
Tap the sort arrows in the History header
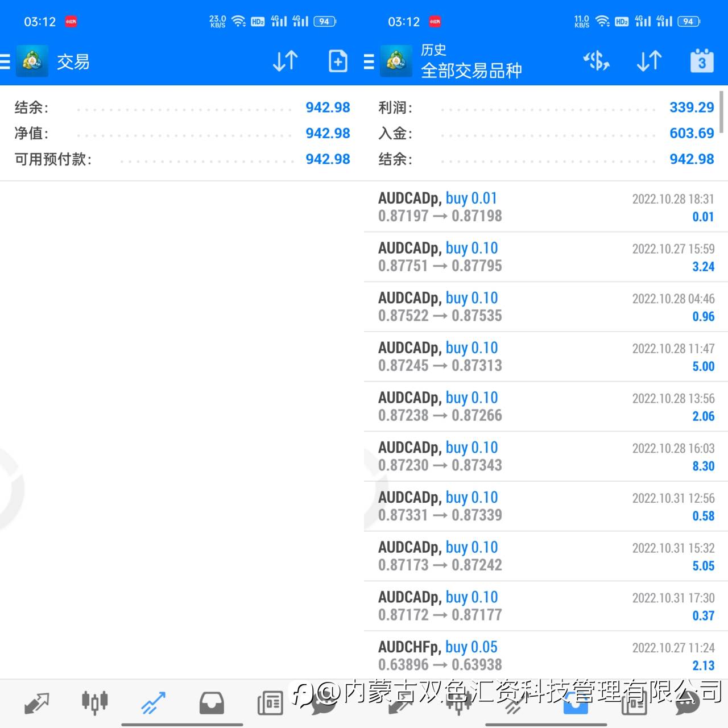click(x=649, y=61)
